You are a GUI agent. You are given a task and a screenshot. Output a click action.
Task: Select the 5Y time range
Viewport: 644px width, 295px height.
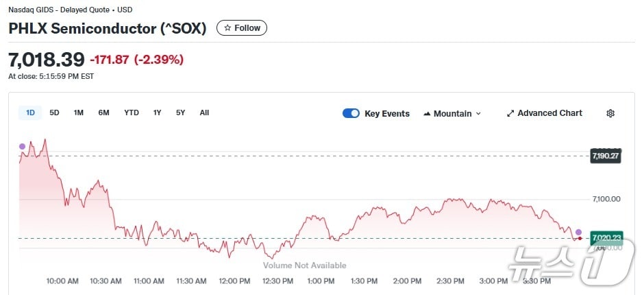click(x=180, y=113)
